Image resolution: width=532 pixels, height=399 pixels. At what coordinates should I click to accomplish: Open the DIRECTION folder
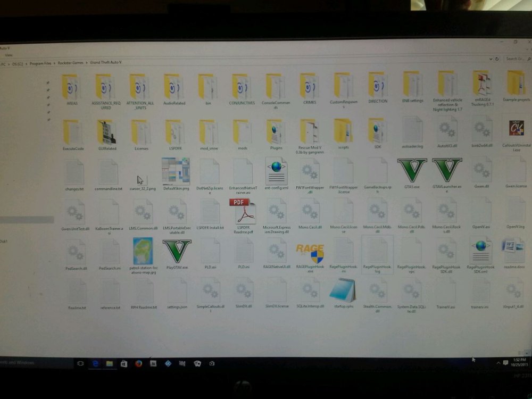(x=378, y=88)
